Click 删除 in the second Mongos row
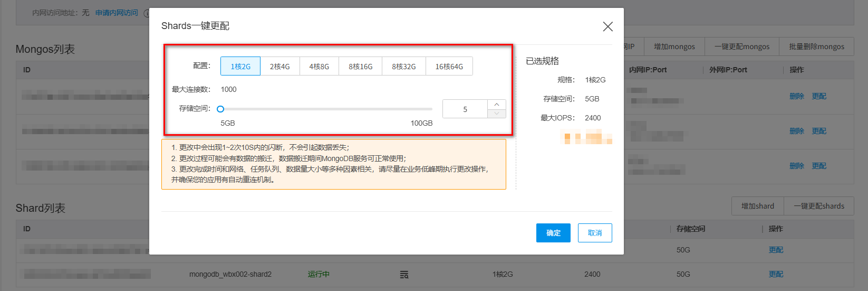868x291 pixels. [797, 131]
